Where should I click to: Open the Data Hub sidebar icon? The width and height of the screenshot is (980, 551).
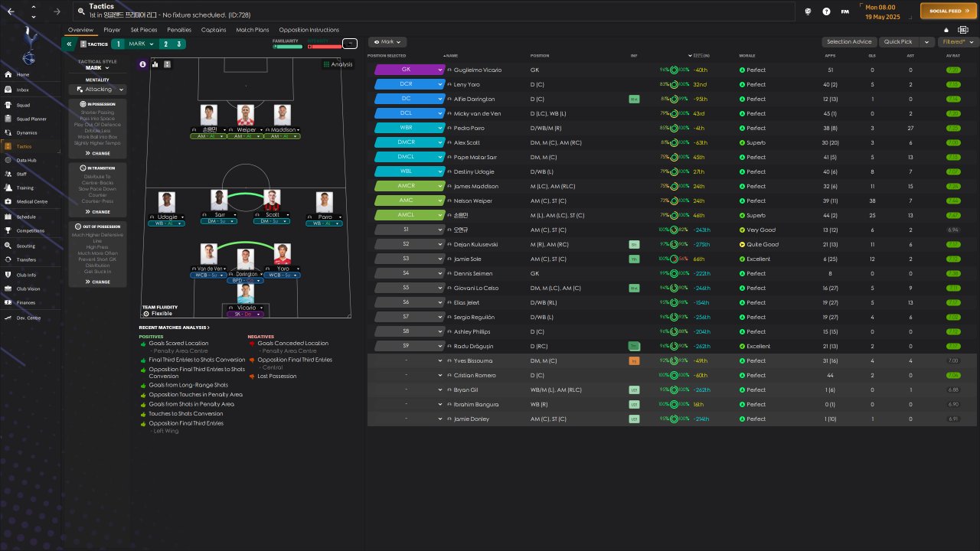coord(8,160)
